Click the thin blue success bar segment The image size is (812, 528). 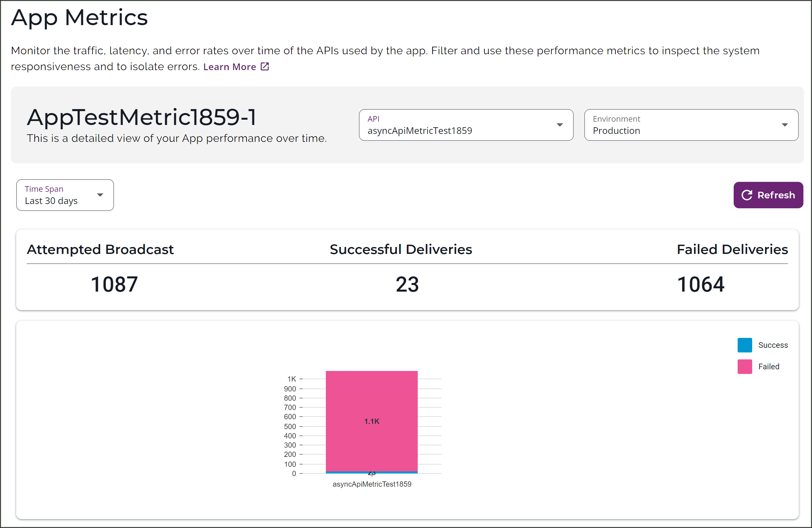point(371,472)
